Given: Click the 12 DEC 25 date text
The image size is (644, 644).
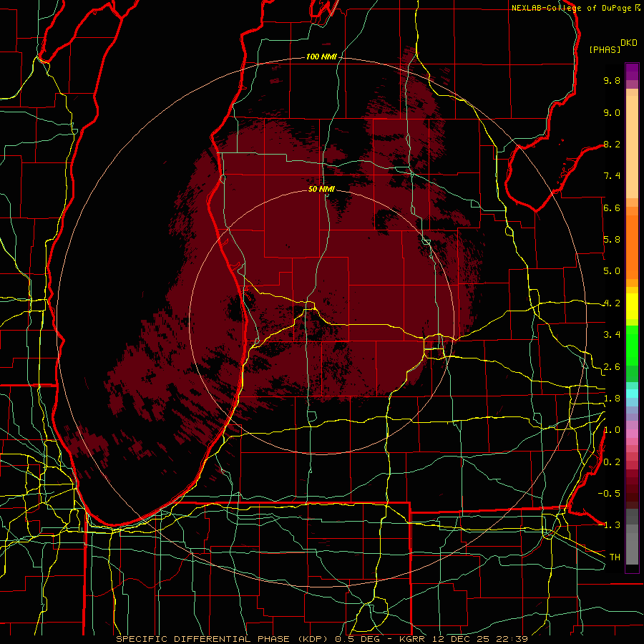Looking at the screenshot, I should pyautogui.click(x=462, y=639).
